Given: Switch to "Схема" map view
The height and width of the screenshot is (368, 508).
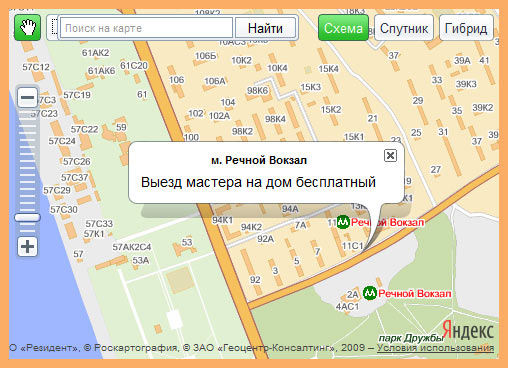Looking at the screenshot, I should coord(343,28).
